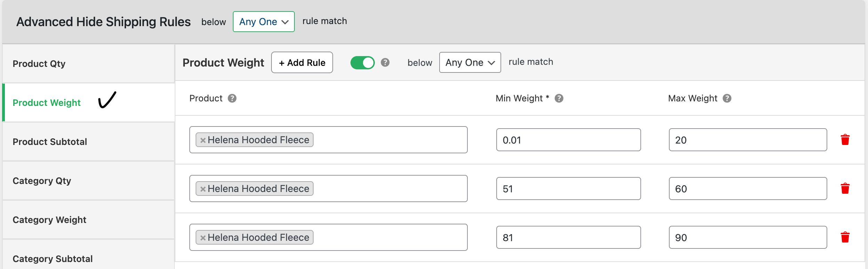Delete the rule with weight range 81-90
The width and height of the screenshot is (868, 269).
pyautogui.click(x=846, y=237)
